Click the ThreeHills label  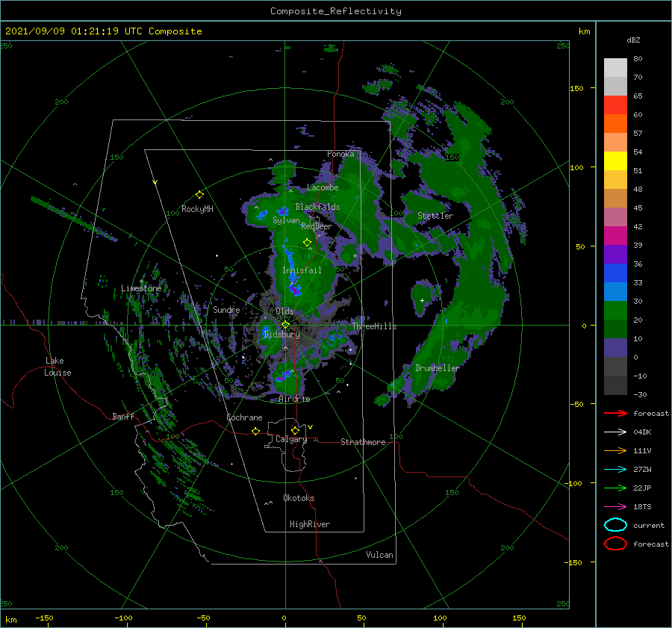[x=374, y=326]
